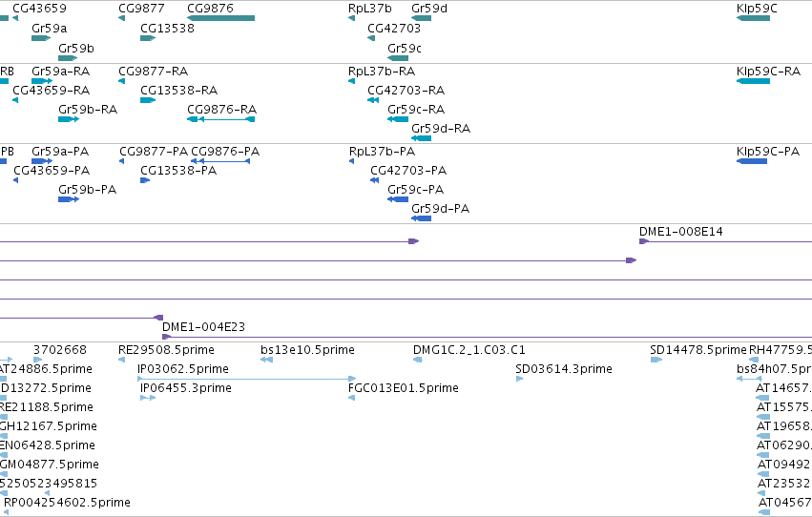The width and height of the screenshot is (812, 517).
Task: Click the RpL37b gene label
Action: pos(370,9)
